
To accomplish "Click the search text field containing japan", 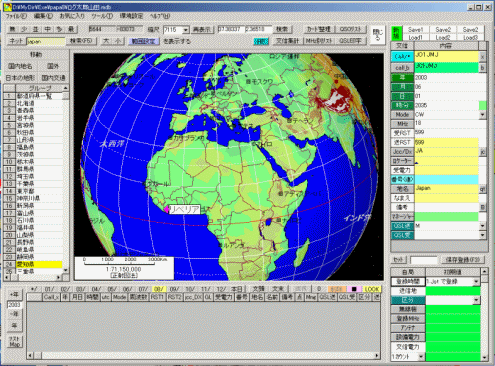I will (46, 42).
